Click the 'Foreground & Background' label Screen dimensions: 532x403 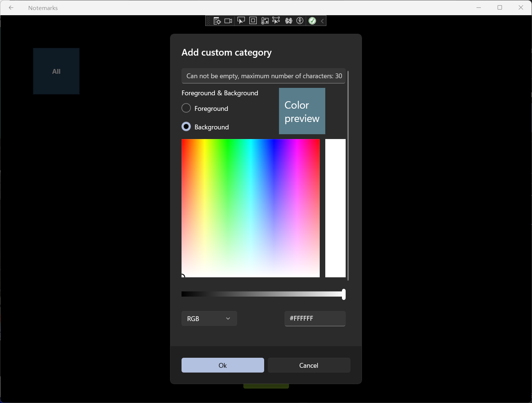[220, 93]
